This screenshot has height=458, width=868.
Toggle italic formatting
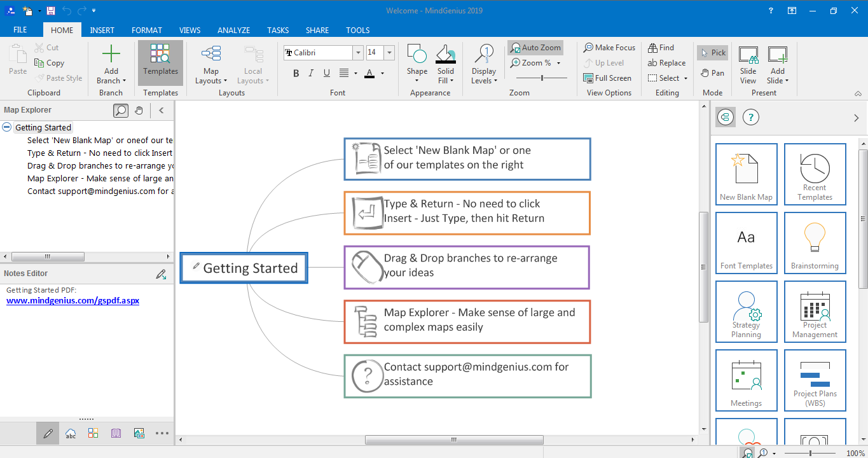[x=311, y=73]
